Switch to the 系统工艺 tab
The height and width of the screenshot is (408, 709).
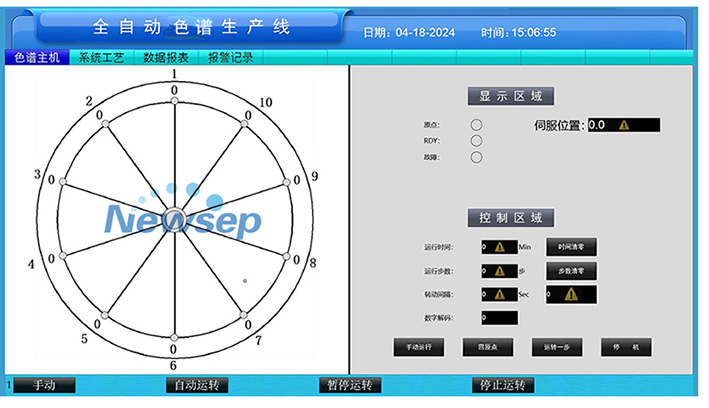click(x=102, y=58)
